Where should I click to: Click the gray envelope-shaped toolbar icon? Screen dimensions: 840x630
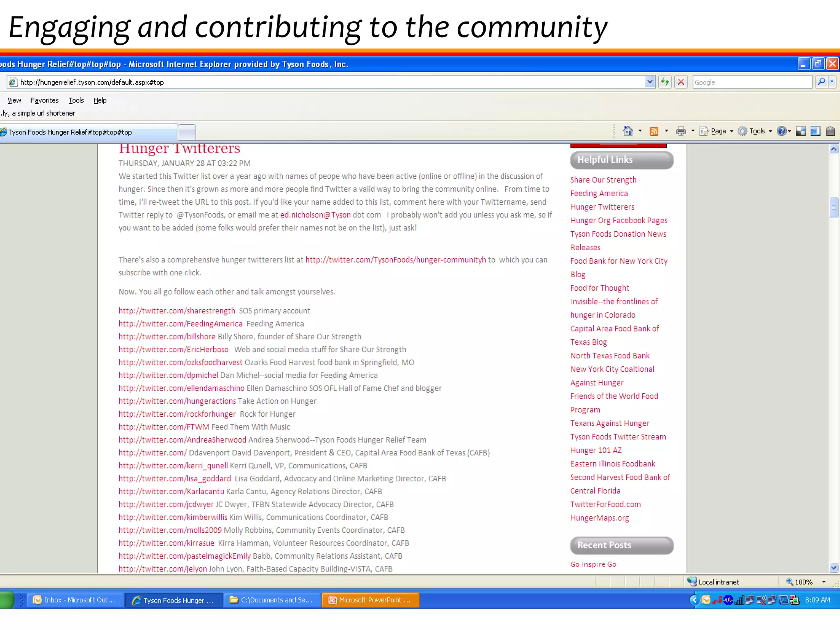click(x=830, y=131)
